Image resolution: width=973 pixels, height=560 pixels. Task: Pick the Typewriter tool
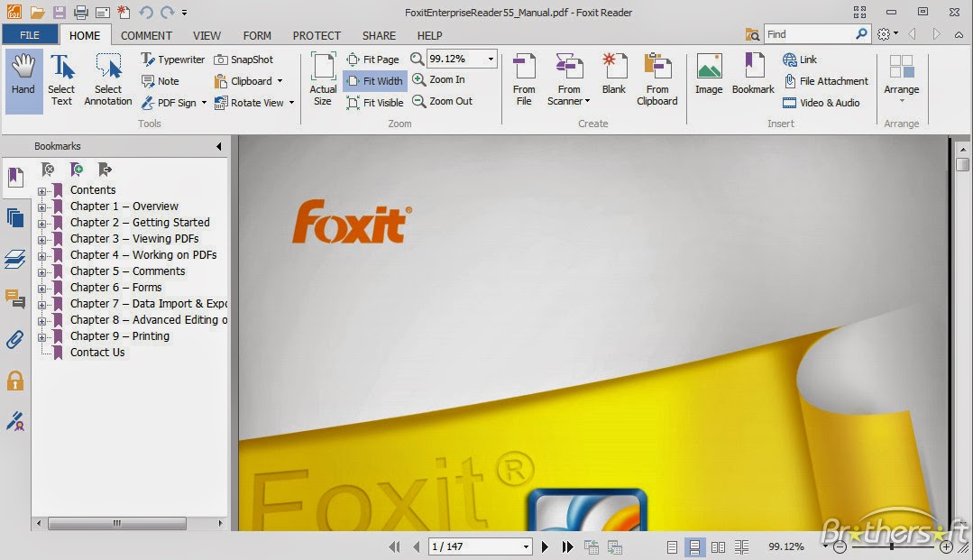(173, 59)
